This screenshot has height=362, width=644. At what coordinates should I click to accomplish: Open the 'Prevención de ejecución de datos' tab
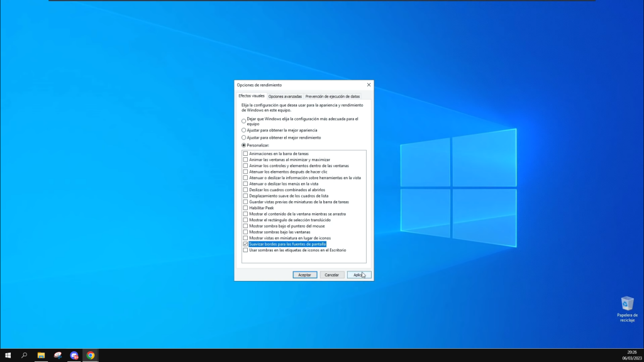pyautogui.click(x=333, y=96)
